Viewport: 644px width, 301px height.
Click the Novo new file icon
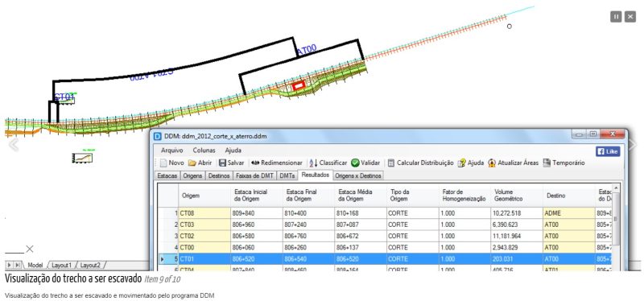pyautogui.click(x=163, y=163)
